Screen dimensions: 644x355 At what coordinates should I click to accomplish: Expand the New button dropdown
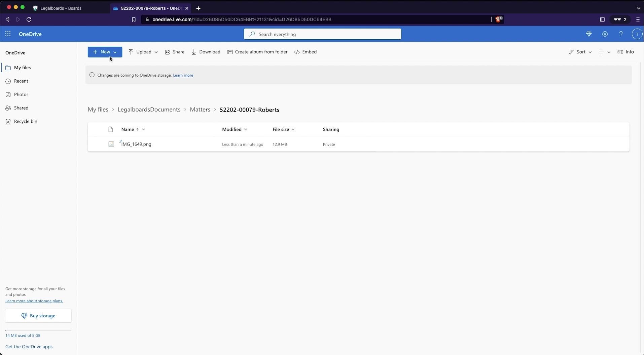point(114,52)
